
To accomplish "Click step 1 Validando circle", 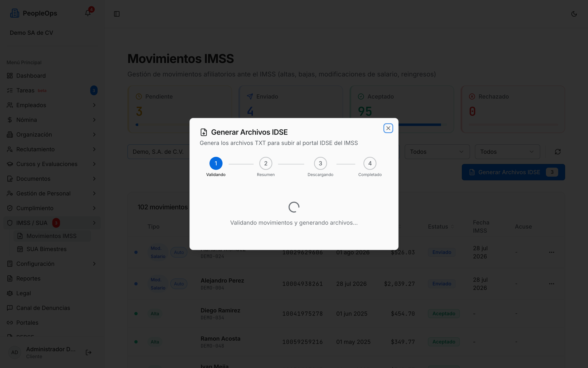I will pyautogui.click(x=216, y=163).
